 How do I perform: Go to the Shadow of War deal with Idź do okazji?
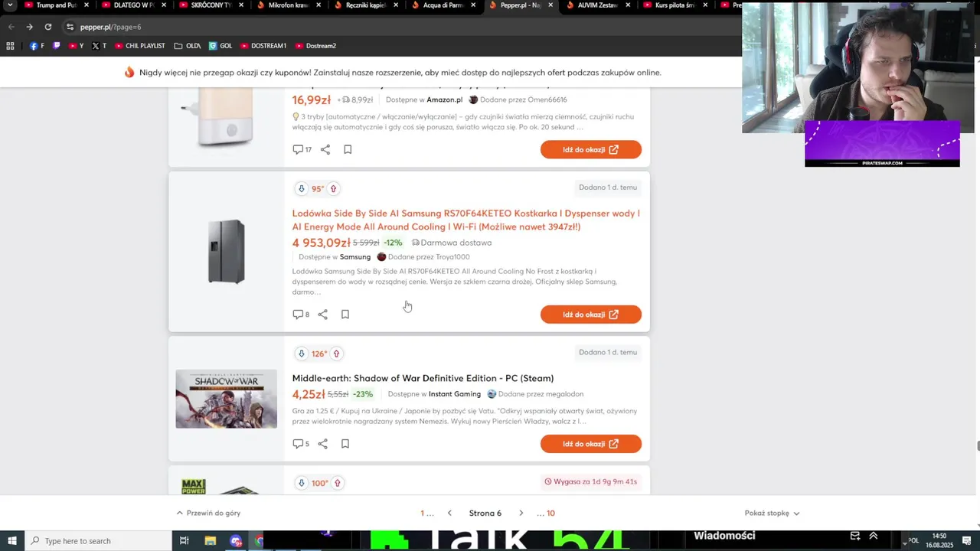point(591,444)
